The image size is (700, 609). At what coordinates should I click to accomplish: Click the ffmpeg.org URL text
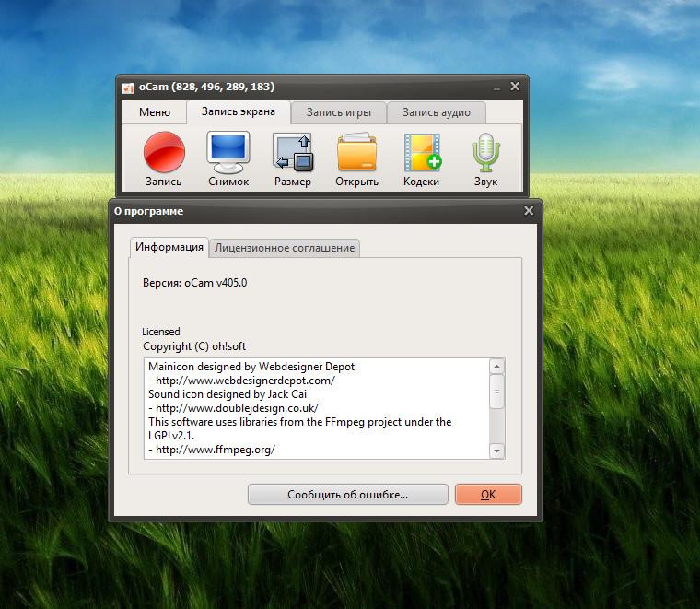[x=216, y=450]
